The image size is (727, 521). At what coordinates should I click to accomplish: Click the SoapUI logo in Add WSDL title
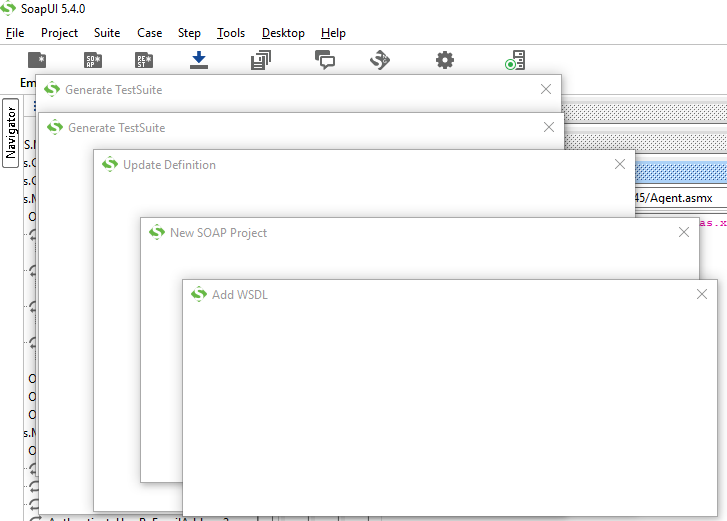click(199, 294)
